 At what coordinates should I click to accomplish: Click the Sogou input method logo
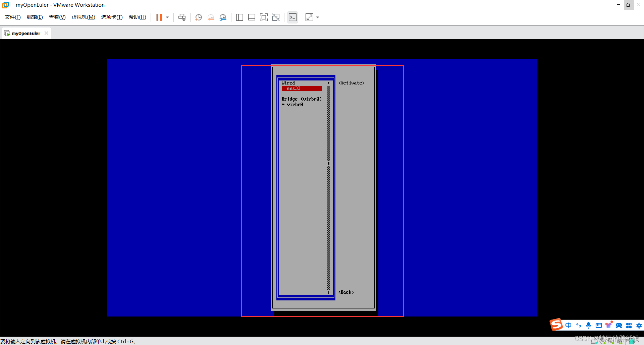tap(556, 325)
